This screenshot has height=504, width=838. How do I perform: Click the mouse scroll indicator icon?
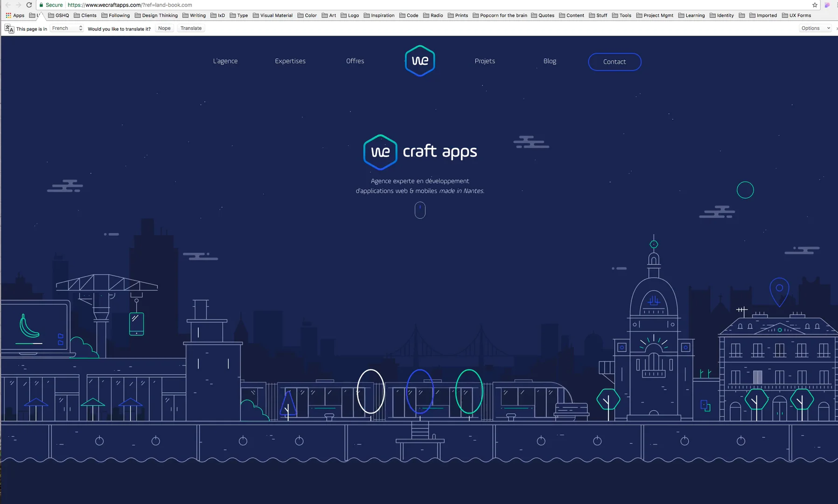420,210
